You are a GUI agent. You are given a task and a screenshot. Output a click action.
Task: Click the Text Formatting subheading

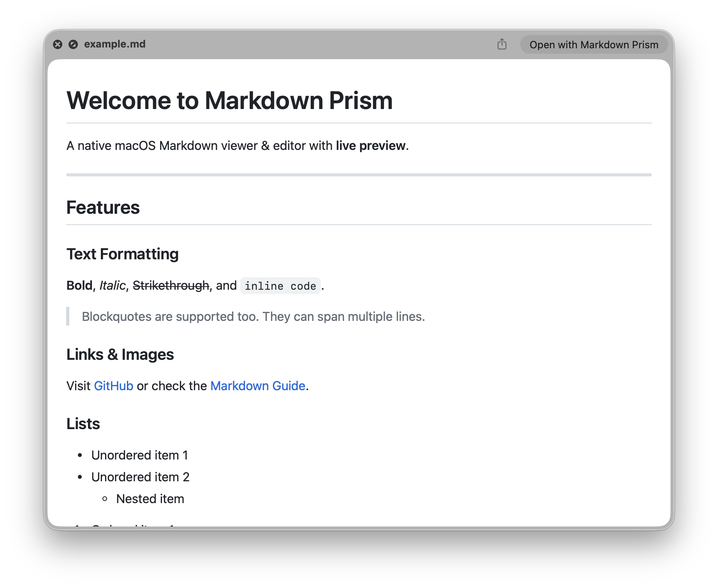(x=122, y=254)
